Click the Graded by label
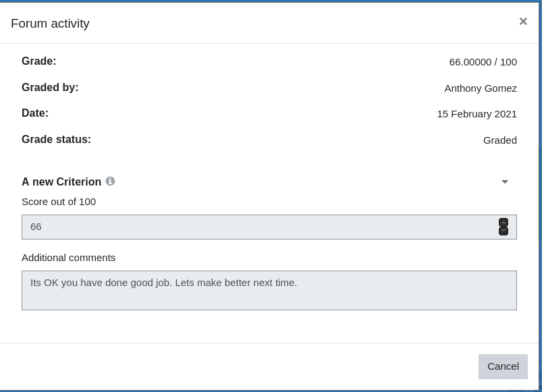 50,88
